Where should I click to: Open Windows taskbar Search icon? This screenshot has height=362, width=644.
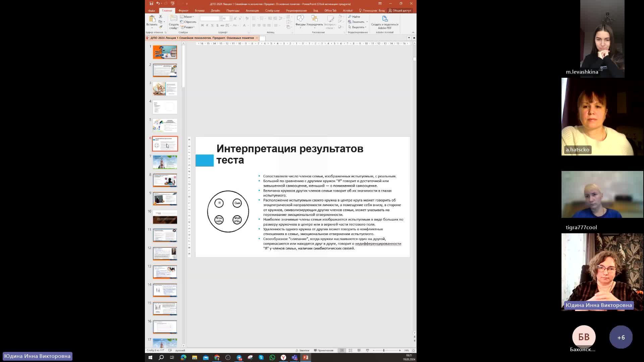point(161,357)
